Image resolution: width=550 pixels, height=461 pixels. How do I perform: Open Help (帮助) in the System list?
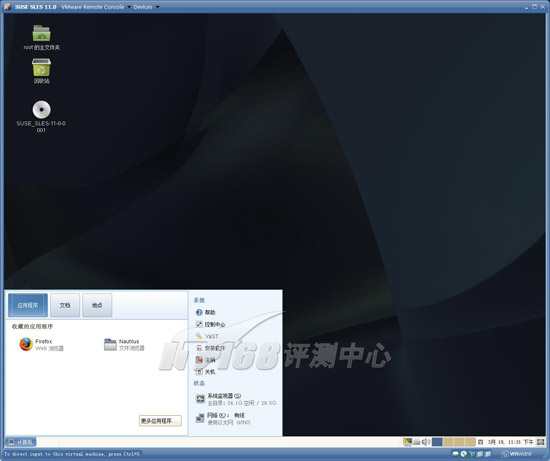tap(205, 312)
